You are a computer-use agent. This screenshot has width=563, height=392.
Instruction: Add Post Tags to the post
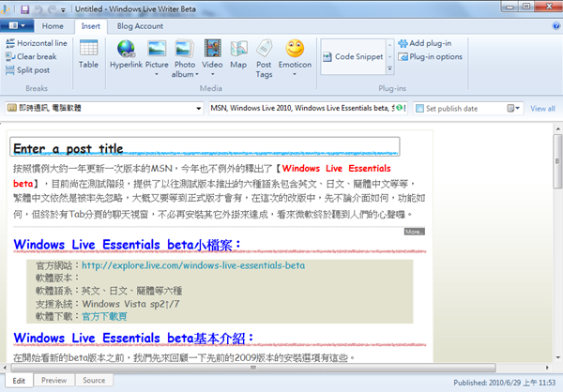[265, 56]
